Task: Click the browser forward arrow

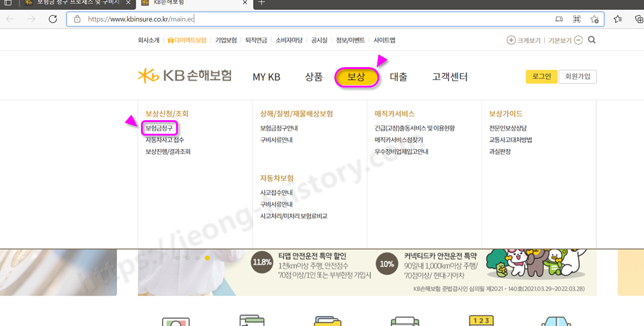Action: (x=31, y=19)
